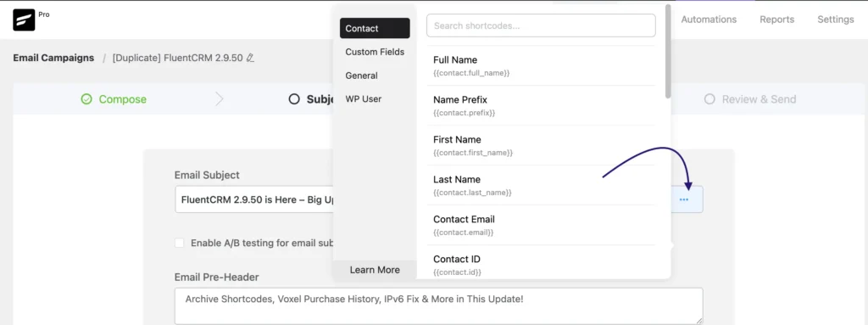This screenshot has width=868, height=325.
Task: Select Contact shortcode category
Action: [x=375, y=28]
